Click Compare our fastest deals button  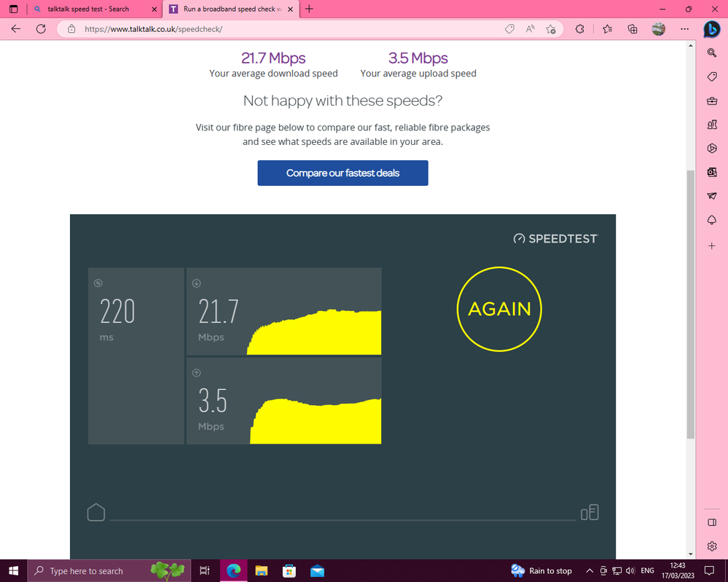pos(343,173)
